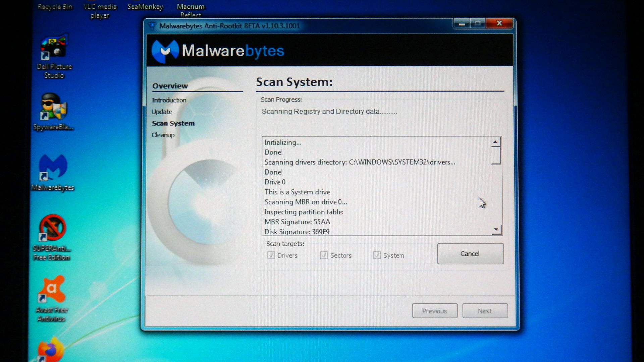Screen dimensions: 644x362
Task: Select the Macrium Reflect desktop shortcut
Action: [x=191, y=10]
